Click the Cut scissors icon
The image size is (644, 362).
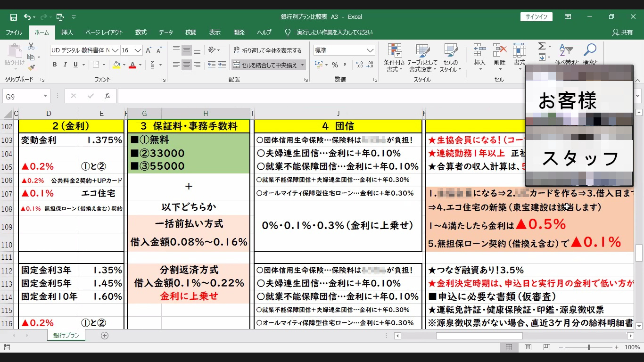click(x=31, y=46)
